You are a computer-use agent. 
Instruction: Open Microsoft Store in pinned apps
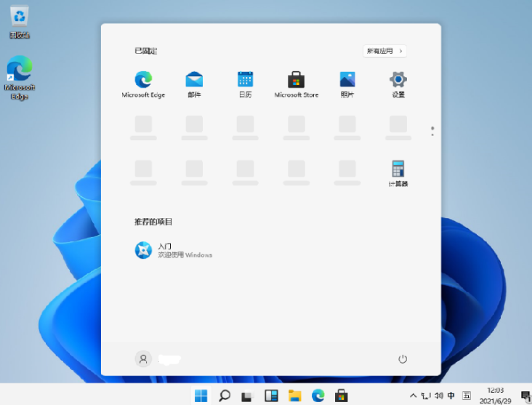pyautogui.click(x=297, y=84)
